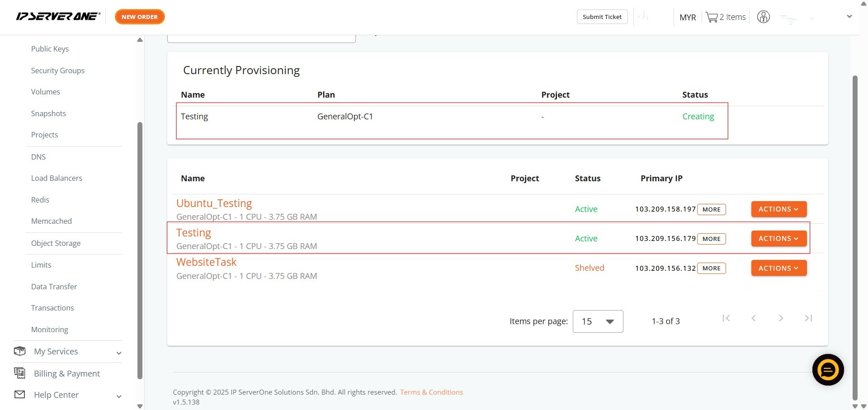Screen dimensions: 868x410
Task: Click the NEW ORDER button
Action: [x=140, y=17]
